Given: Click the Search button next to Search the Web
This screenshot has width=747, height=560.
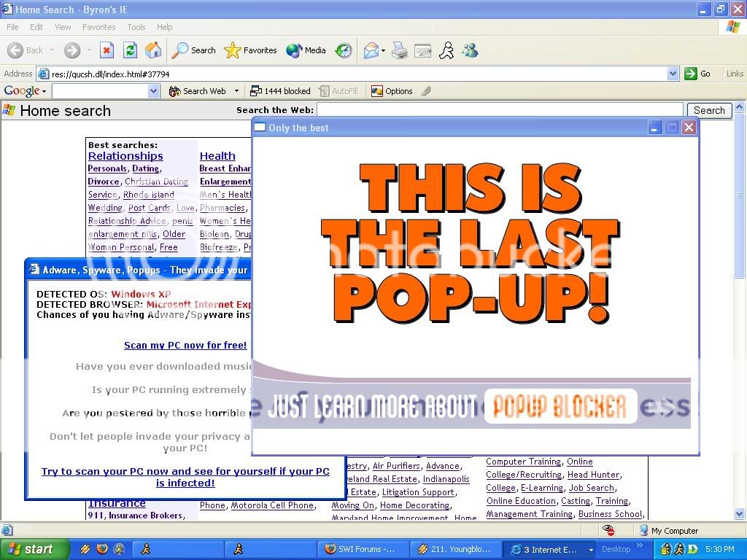Looking at the screenshot, I should pos(709,111).
